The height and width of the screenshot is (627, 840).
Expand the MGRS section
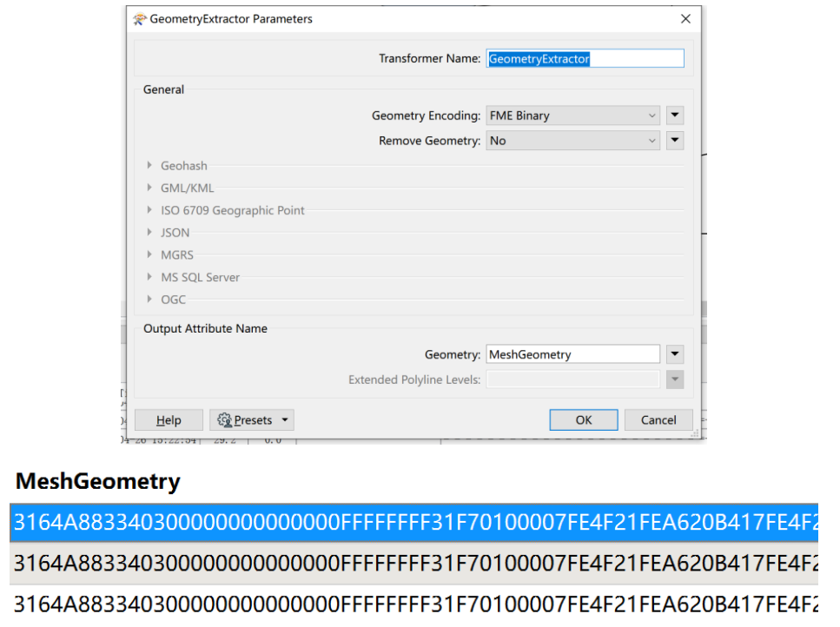(149, 254)
